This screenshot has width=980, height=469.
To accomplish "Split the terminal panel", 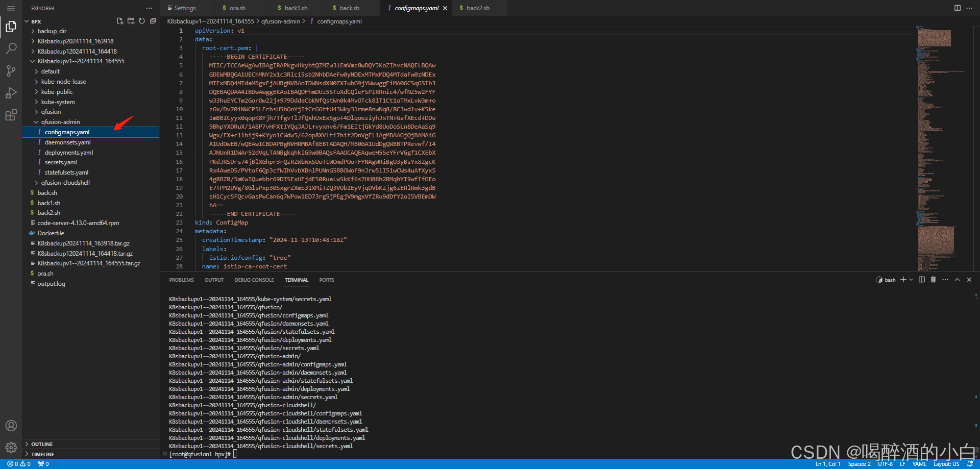I will coord(922,280).
